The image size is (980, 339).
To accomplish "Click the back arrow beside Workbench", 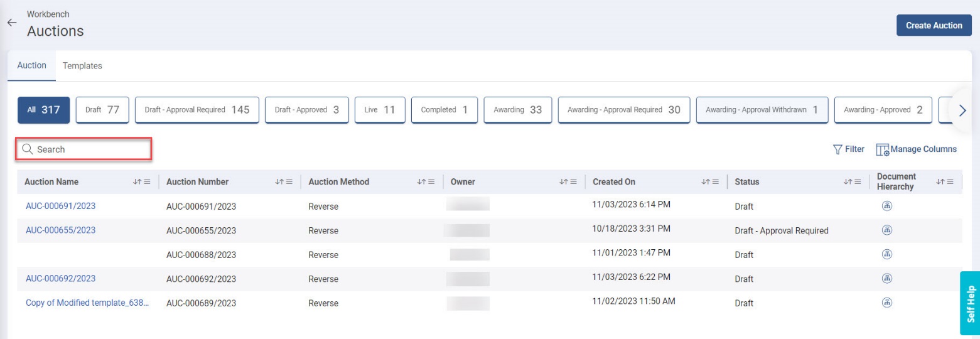I will pyautogui.click(x=11, y=23).
